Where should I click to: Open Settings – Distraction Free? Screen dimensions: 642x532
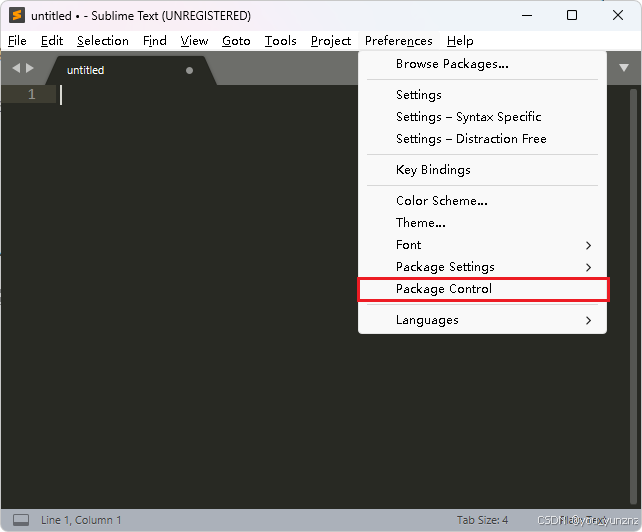click(x=482, y=139)
